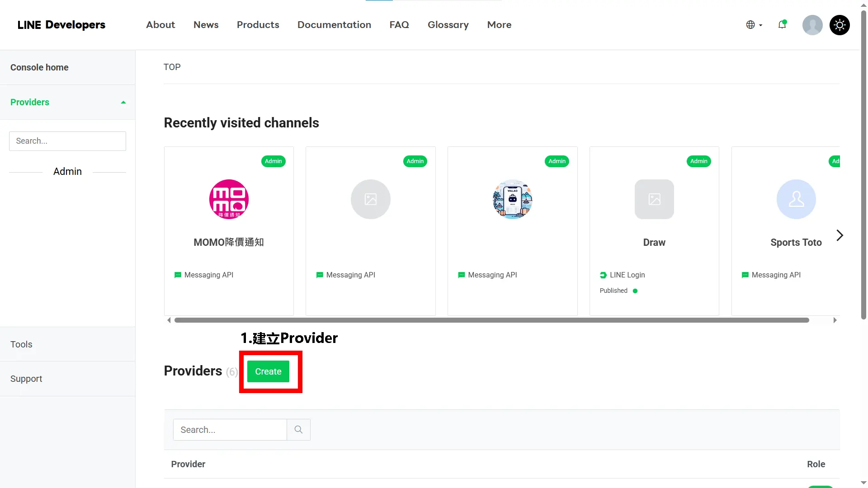This screenshot has width=868, height=488.
Task: Check the Published status indicator on Draw
Action: click(x=635, y=291)
